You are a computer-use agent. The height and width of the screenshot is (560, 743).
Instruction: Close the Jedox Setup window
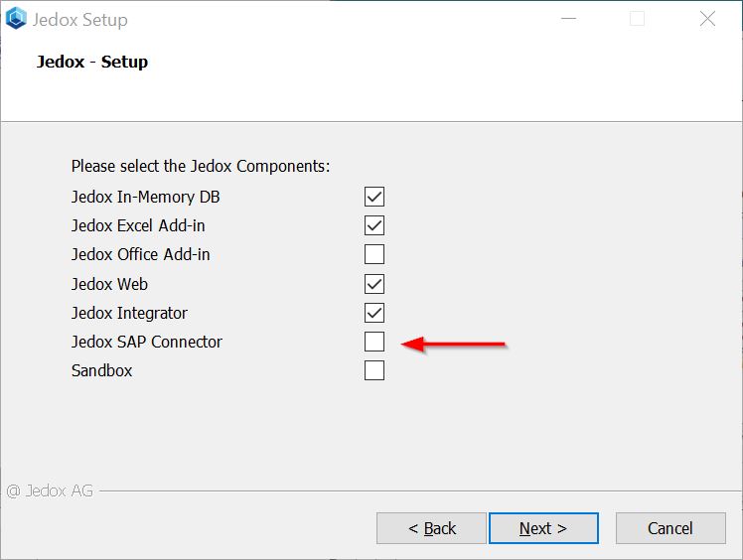pyautogui.click(x=707, y=19)
